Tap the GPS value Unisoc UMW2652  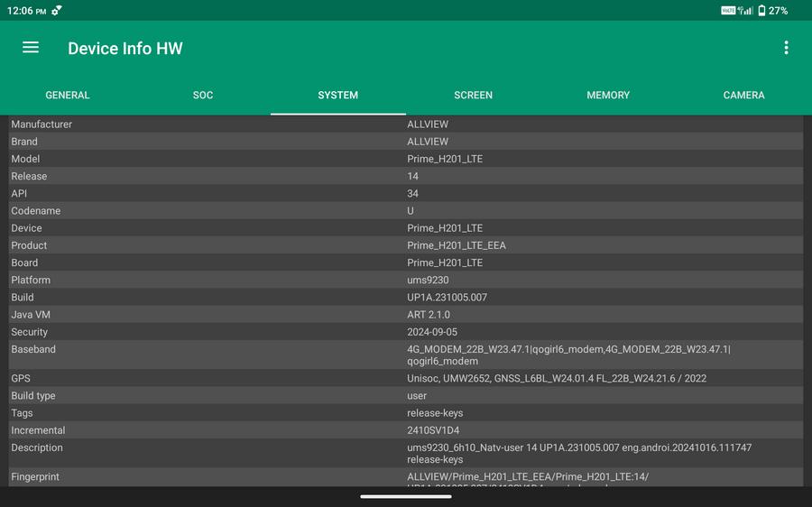click(557, 379)
